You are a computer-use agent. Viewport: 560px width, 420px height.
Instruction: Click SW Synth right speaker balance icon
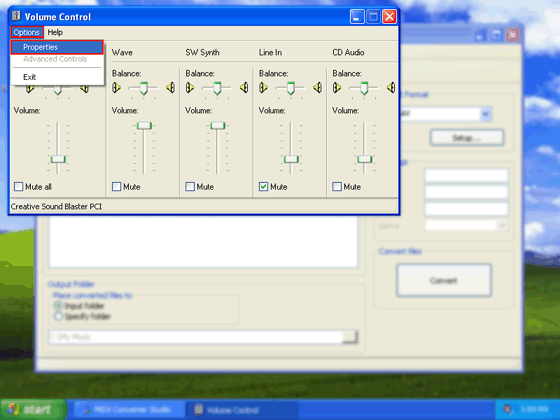point(244,88)
